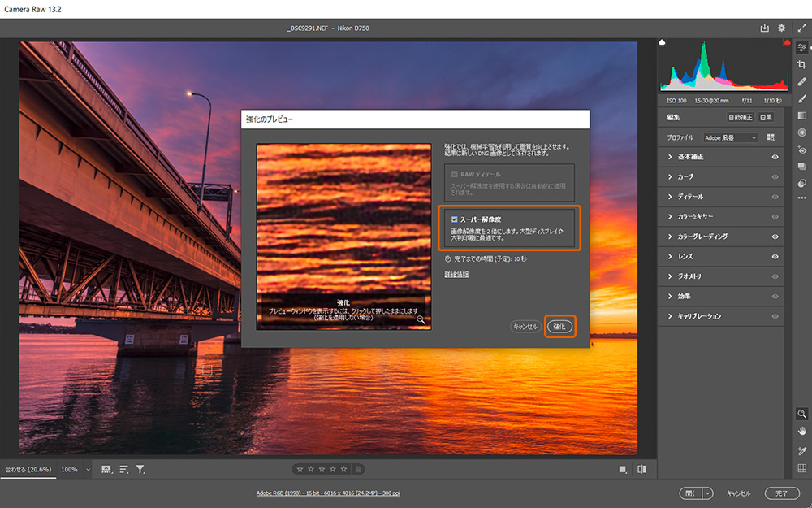Toggle before/after split view icon

tap(641, 469)
